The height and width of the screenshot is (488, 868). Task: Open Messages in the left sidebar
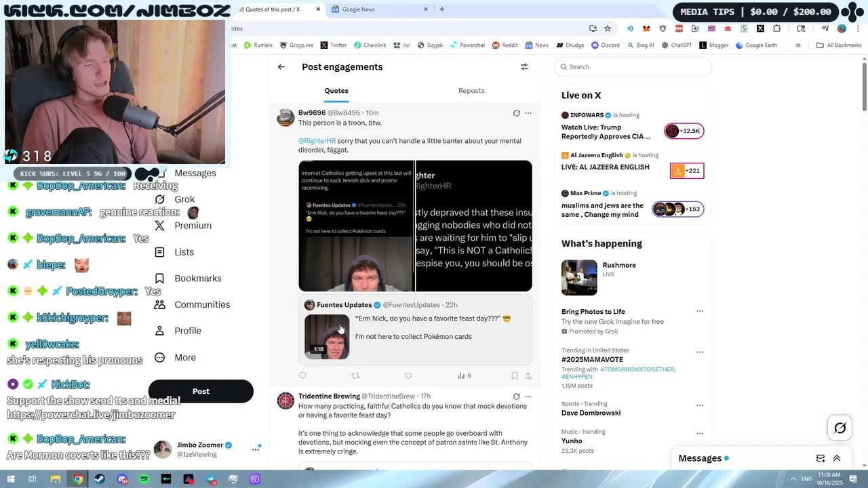click(x=195, y=173)
